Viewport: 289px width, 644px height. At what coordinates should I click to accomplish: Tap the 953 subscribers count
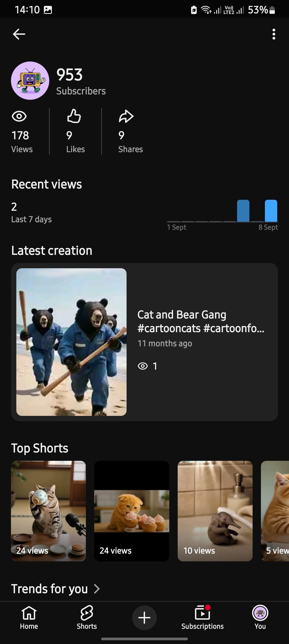[x=70, y=75]
